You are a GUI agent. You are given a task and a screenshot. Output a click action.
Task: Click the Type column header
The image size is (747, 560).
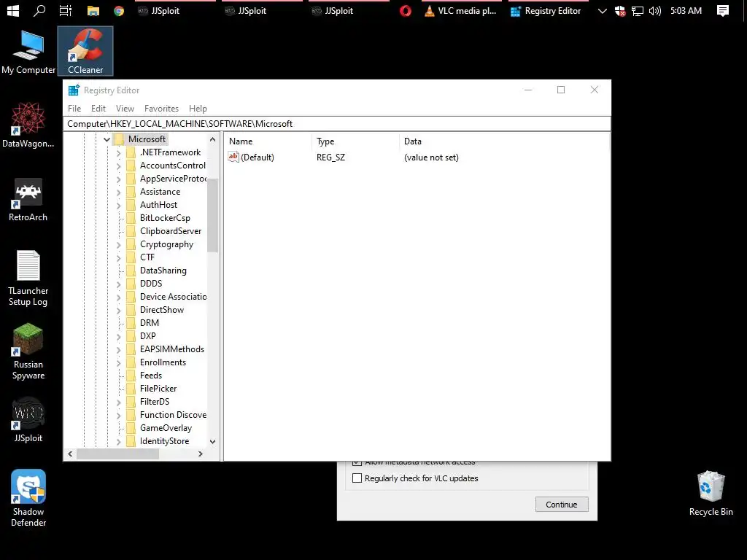[356, 141]
